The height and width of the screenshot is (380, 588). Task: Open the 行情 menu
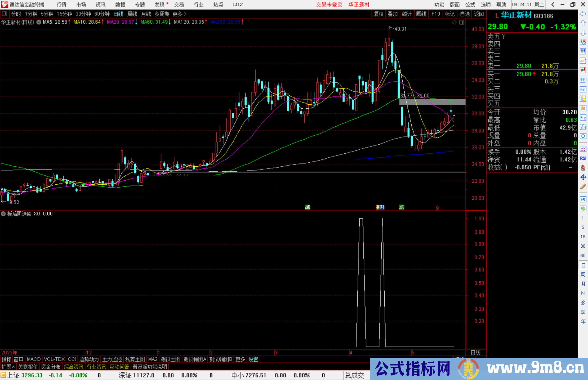62,5
